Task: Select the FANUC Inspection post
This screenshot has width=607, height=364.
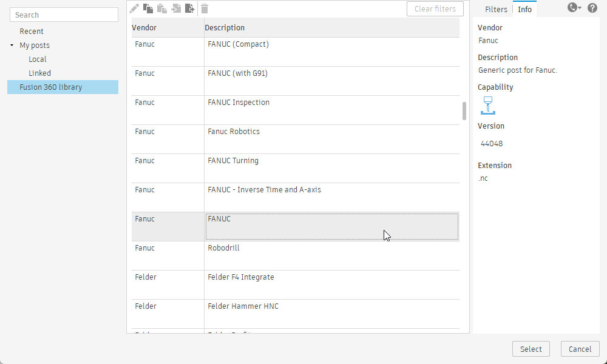Action: click(x=332, y=110)
